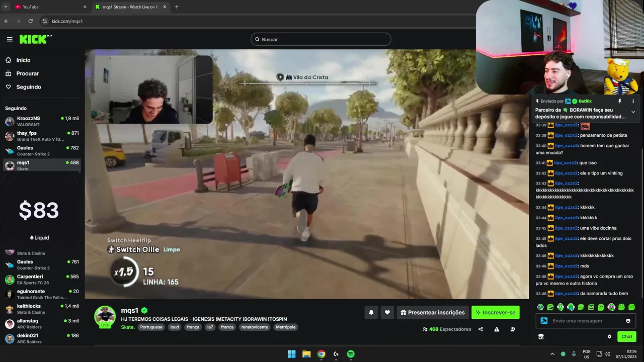Click the share stream icon

(480, 329)
